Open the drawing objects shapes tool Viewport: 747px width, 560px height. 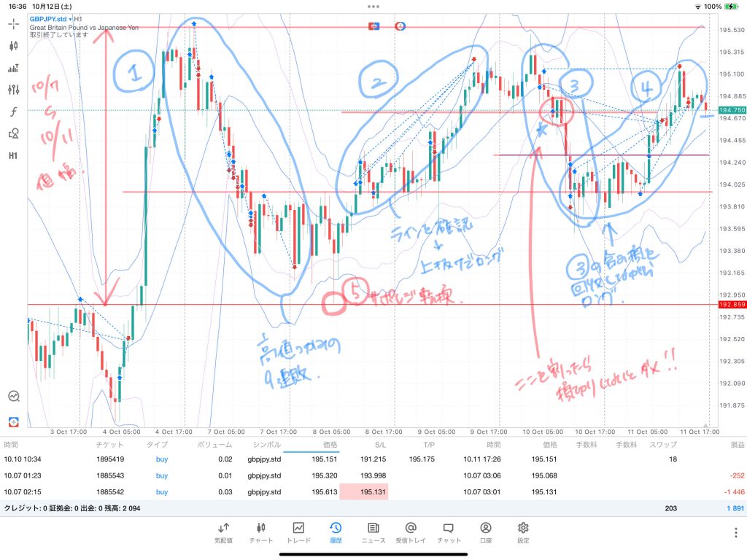[x=14, y=133]
